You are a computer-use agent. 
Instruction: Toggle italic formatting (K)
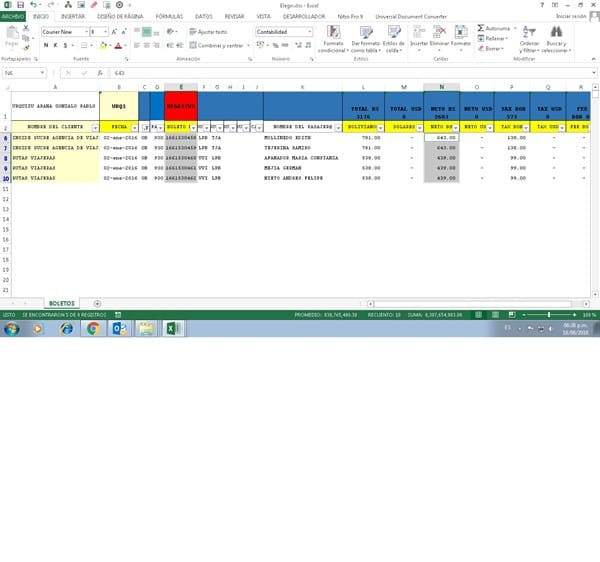coord(54,45)
